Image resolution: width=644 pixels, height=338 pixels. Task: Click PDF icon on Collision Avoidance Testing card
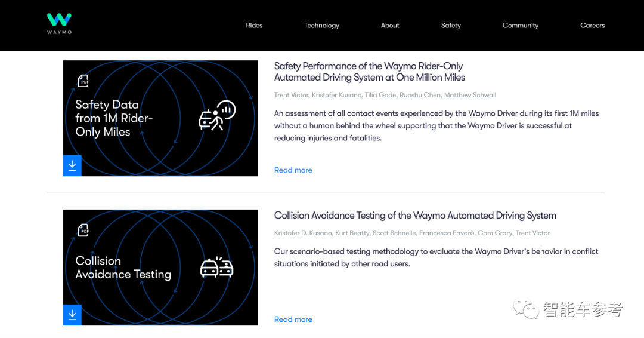[83, 231]
